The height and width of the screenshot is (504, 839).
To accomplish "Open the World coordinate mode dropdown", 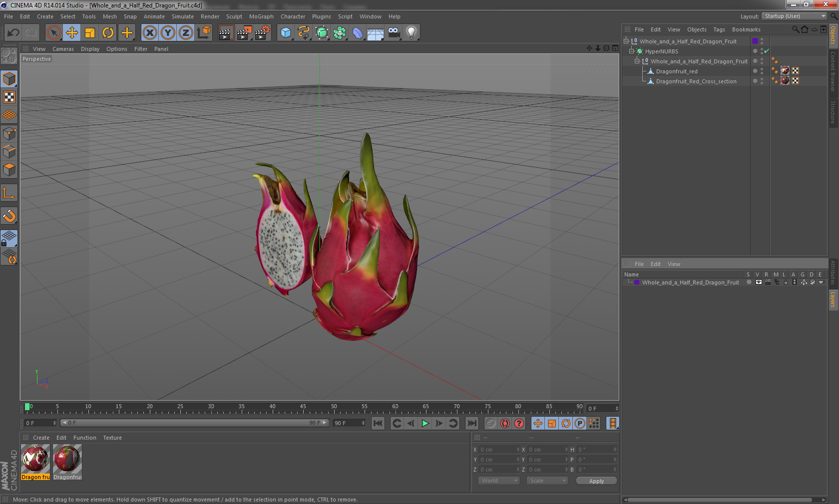I will tap(498, 481).
